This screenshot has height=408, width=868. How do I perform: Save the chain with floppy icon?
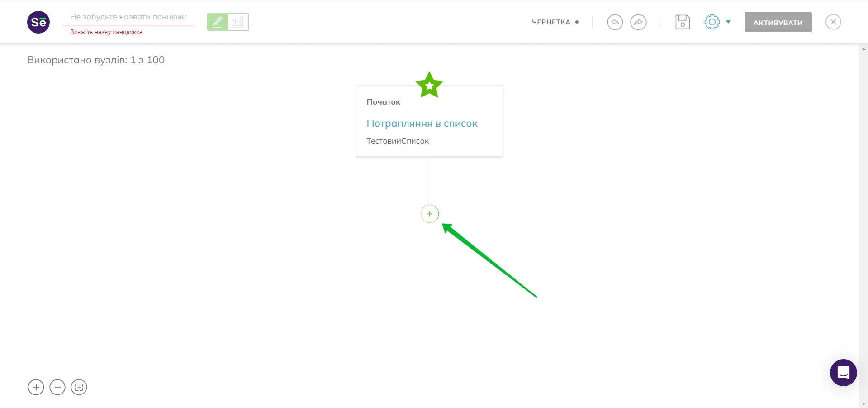tap(683, 22)
